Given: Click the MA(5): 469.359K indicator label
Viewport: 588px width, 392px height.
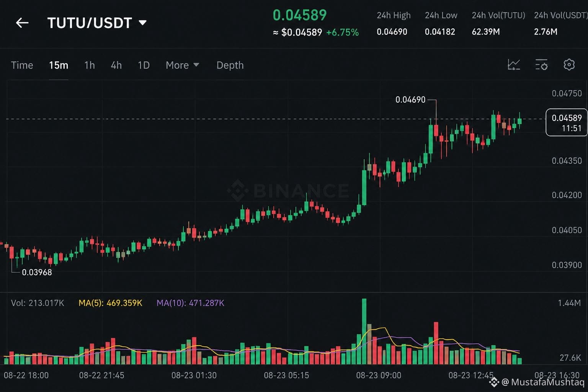Looking at the screenshot, I should click(x=110, y=303).
